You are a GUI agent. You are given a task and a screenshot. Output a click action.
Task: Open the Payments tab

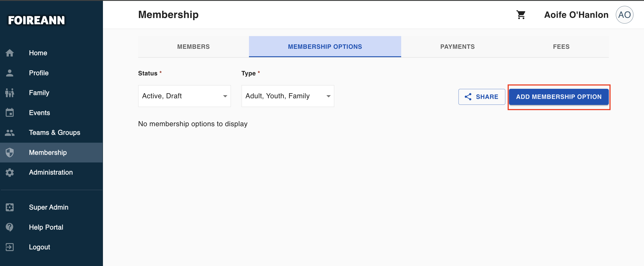coord(457,47)
